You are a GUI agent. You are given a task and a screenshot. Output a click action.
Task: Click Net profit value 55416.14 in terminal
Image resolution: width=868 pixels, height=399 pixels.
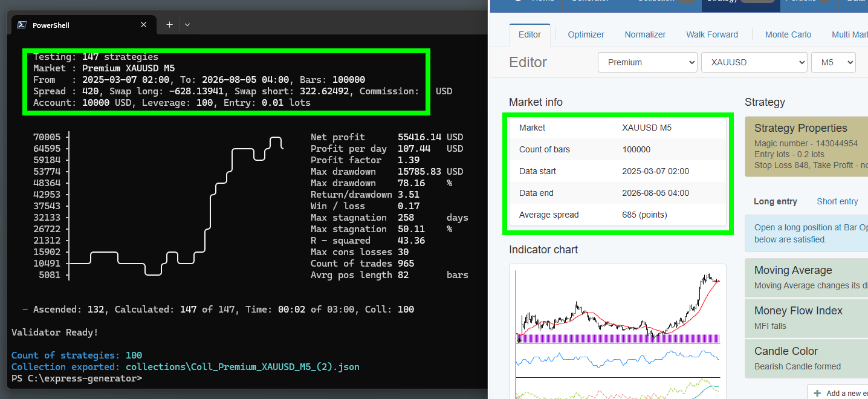tap(419, 137)
